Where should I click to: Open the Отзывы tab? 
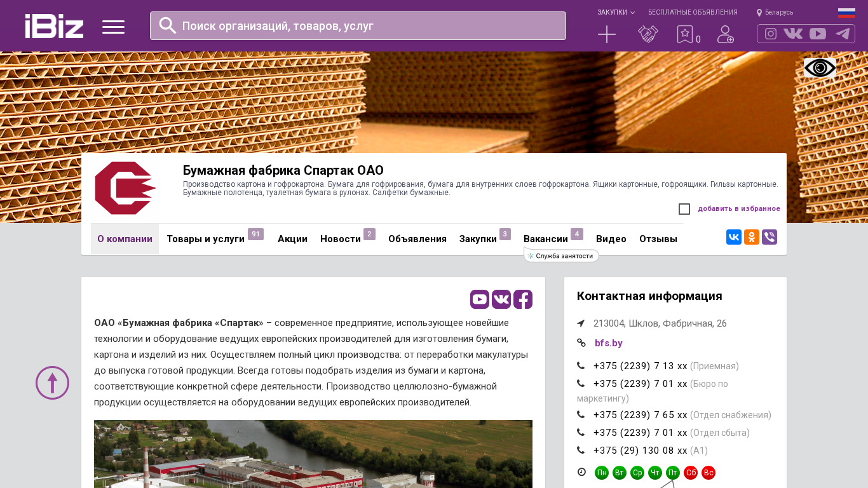pos(658,239)
